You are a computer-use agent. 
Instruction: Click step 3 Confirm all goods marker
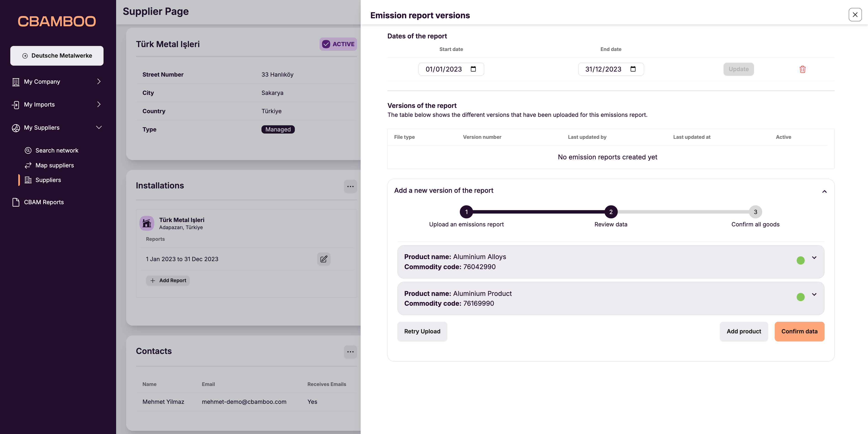pyautogui.click(x=755, y=212)
